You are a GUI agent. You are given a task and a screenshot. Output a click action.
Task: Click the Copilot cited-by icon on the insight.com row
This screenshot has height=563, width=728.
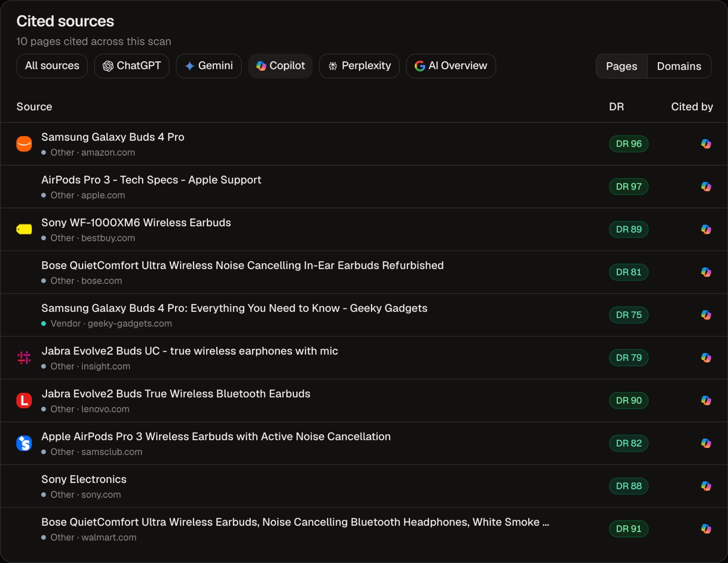(x=706, y=358)
